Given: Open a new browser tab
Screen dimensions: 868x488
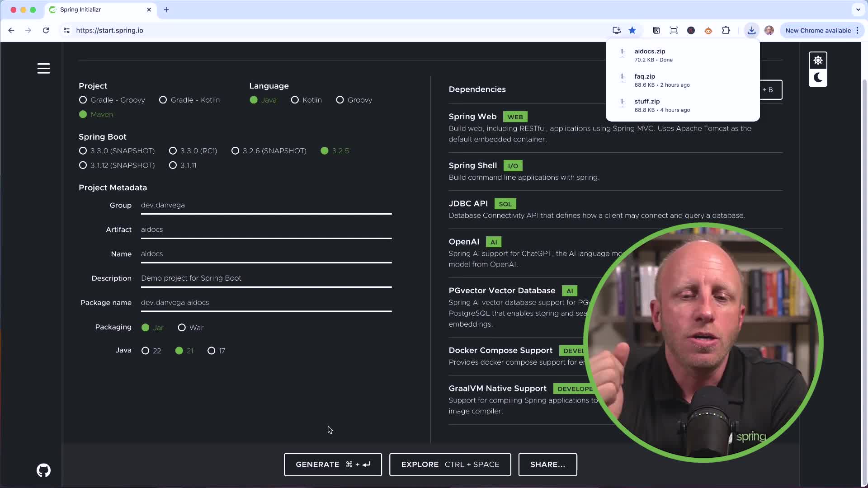Looking at the screenshot, I should tap(166, 9).
